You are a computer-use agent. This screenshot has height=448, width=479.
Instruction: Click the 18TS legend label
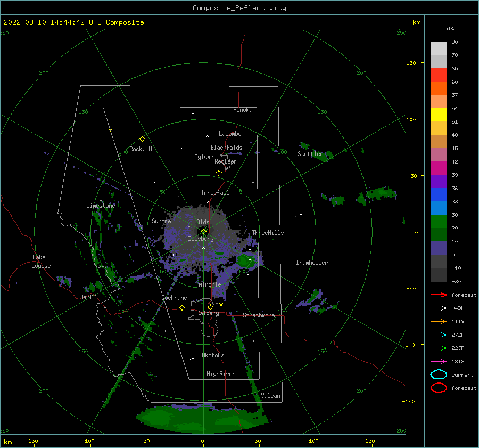tap(458, 362)
